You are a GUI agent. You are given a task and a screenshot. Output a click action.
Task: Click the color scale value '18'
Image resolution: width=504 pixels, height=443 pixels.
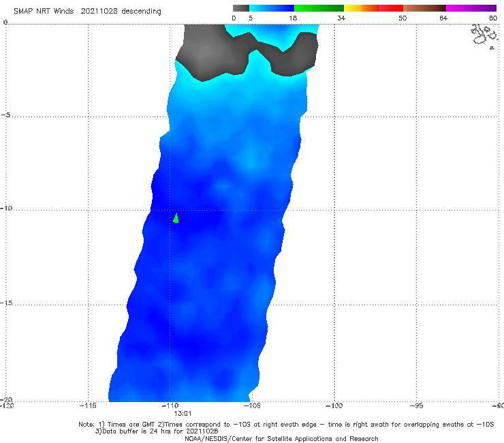click(293, 18)
